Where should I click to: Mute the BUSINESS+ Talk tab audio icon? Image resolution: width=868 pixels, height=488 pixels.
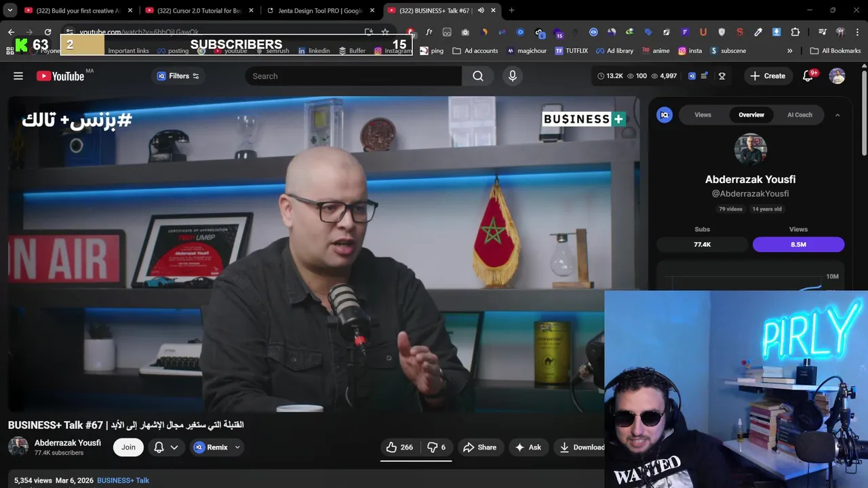[481, 10]
